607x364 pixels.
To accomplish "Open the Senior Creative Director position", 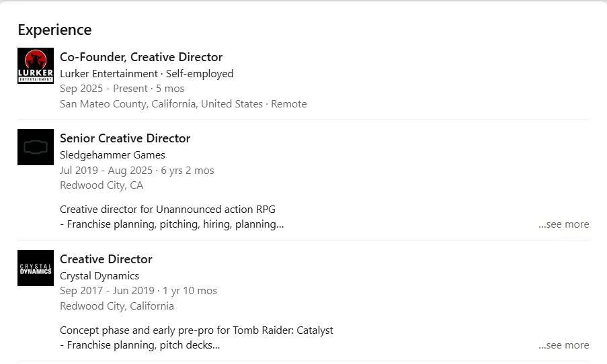I will (x=125, y=138).
